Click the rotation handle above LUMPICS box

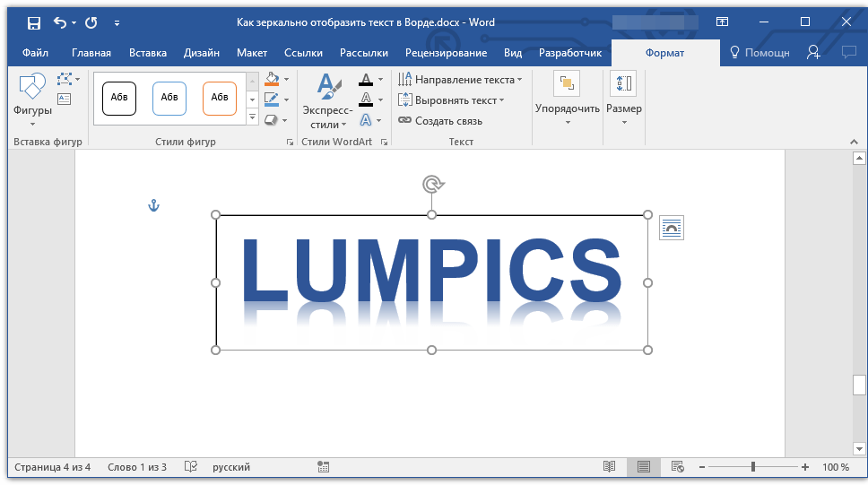pyautogui.click(x=432, y=185)
